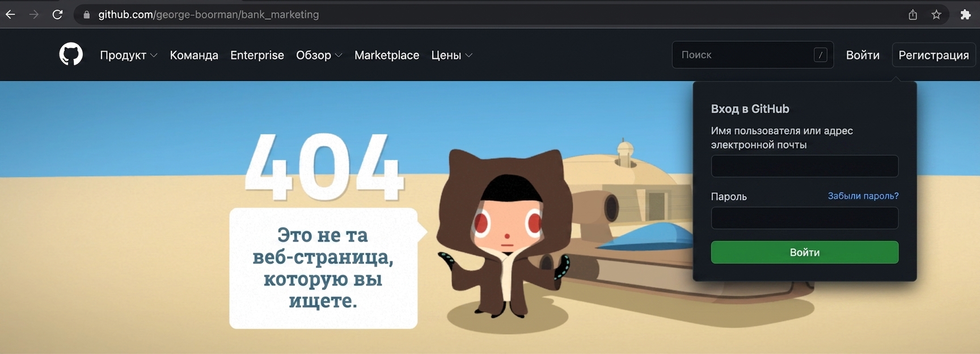Click the browser forward arrow
This screenshot has height=354, width=980.
click(34, 14)
